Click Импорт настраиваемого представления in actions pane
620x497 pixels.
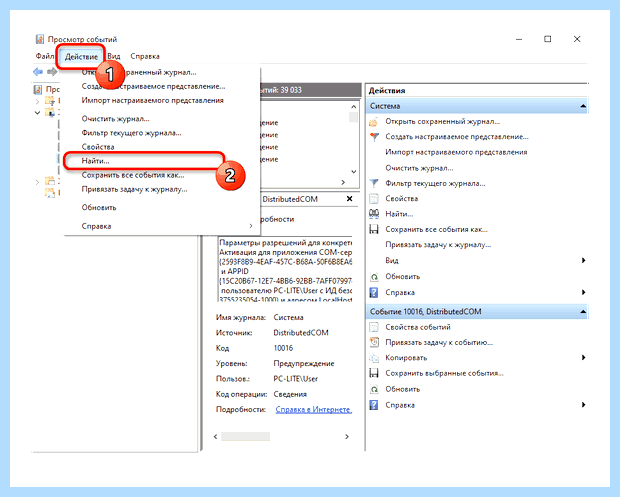pyautogui.click(x=456, y=152)
